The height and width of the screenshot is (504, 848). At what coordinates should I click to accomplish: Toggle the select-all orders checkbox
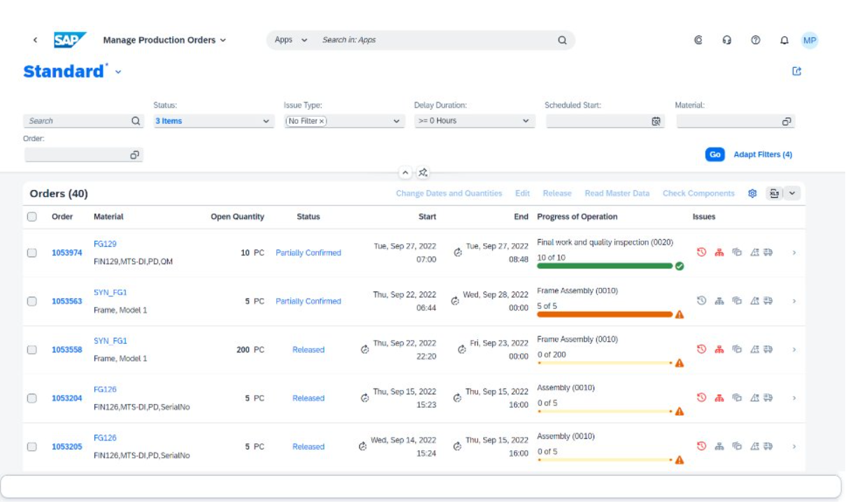click(32, 217)
